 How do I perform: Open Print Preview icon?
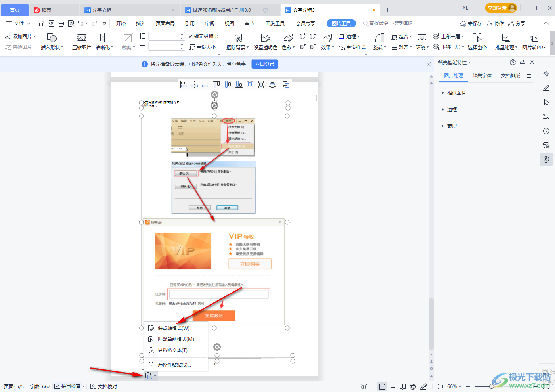tap(71, 23)
